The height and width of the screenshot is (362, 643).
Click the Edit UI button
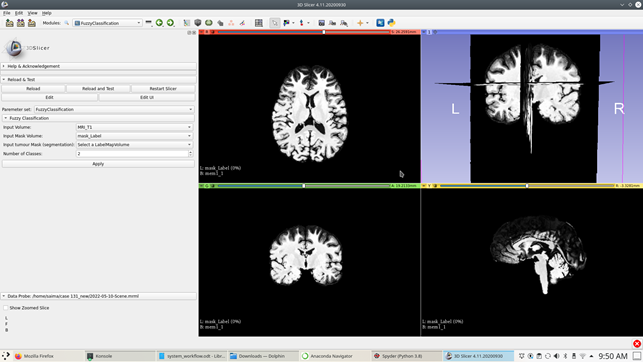147,98
